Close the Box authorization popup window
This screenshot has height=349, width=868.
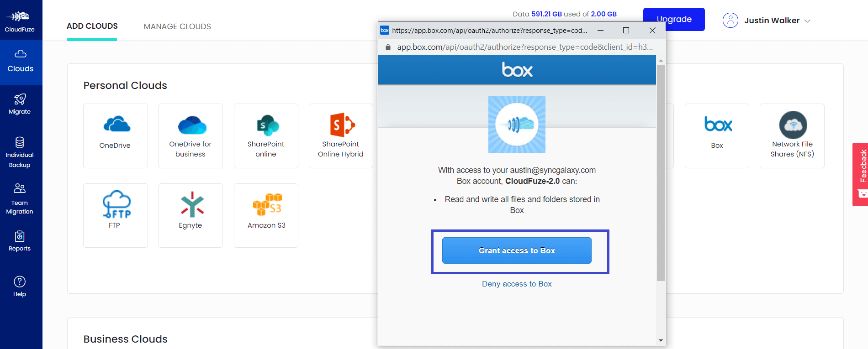click(x=652, y=30)
